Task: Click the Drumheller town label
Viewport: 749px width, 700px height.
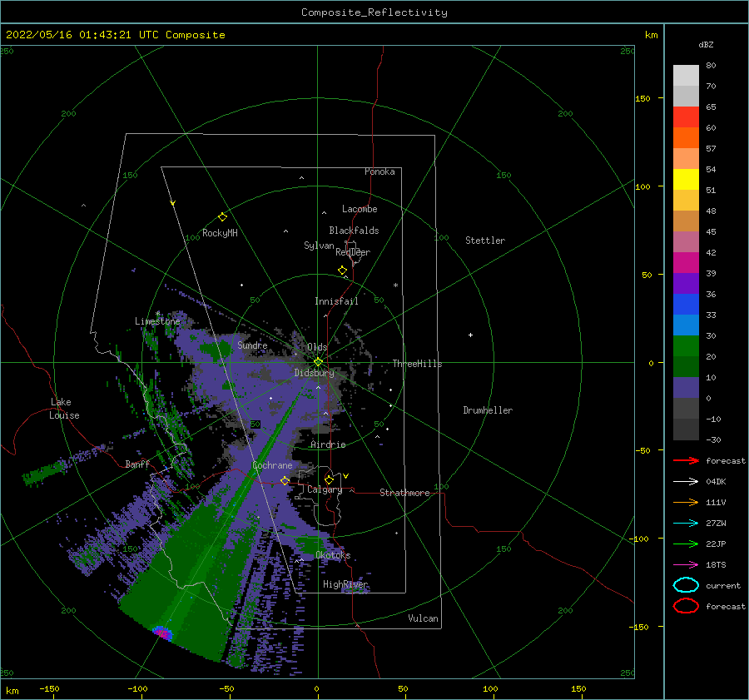Action: pyautogui.click(x=488, y=410)
